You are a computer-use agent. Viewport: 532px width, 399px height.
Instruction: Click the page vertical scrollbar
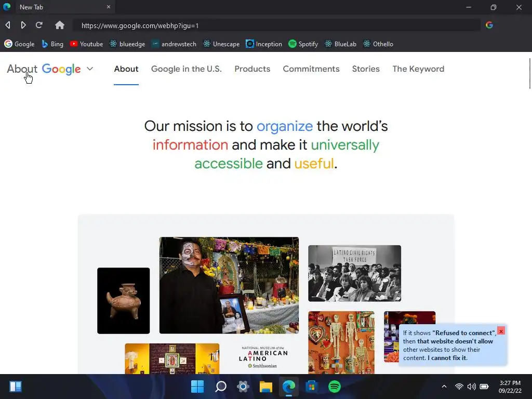point(529,73)
